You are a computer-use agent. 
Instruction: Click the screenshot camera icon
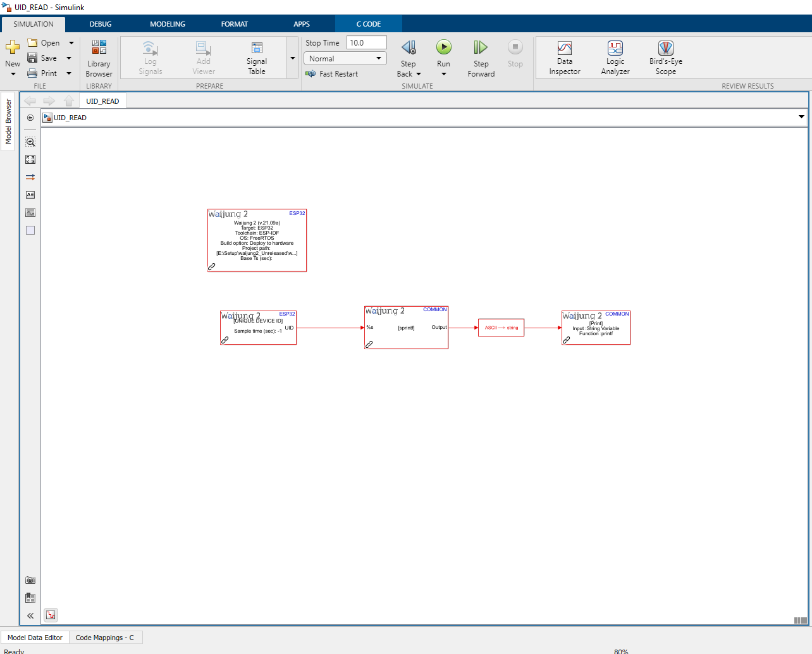point(30,580)
